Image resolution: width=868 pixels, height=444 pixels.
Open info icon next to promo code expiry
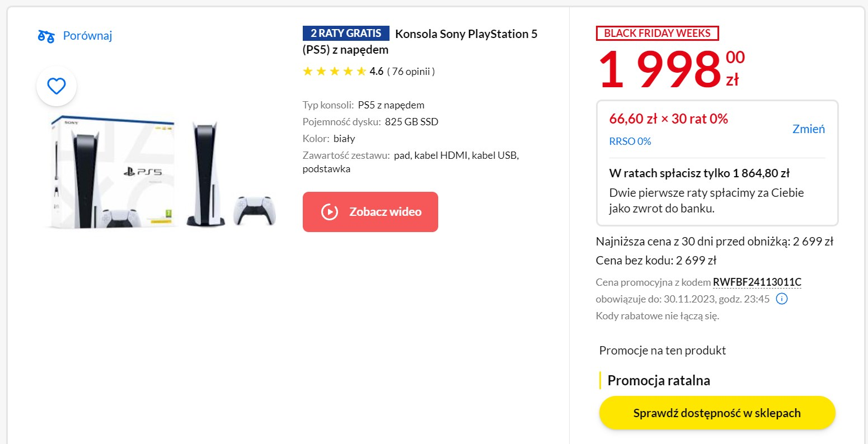coord(782,299)
